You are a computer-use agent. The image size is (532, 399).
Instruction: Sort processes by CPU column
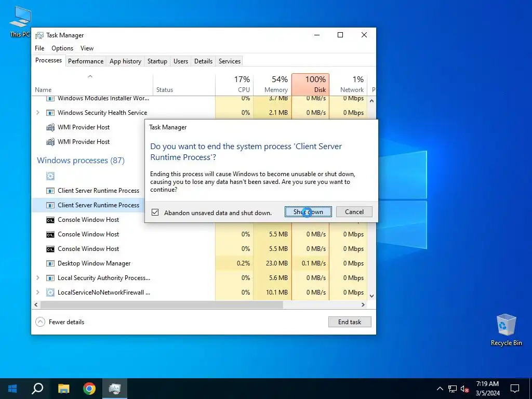click(x=234, y=84)
